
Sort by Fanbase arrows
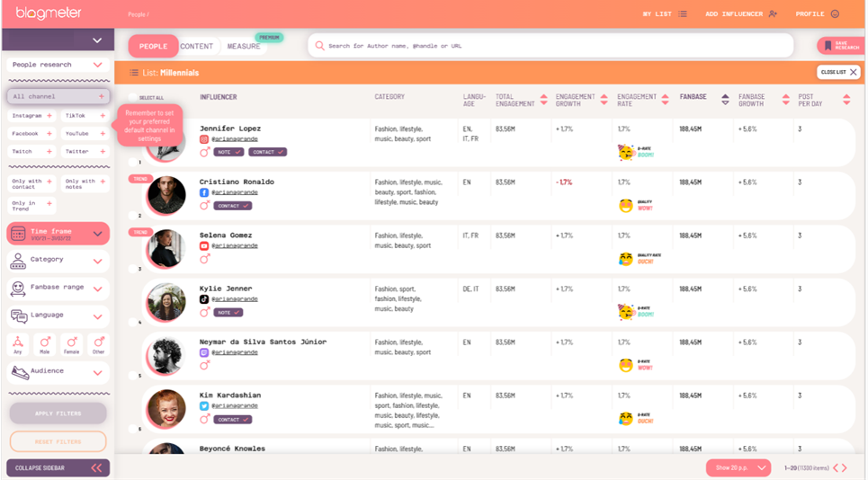tap(725, 100)
